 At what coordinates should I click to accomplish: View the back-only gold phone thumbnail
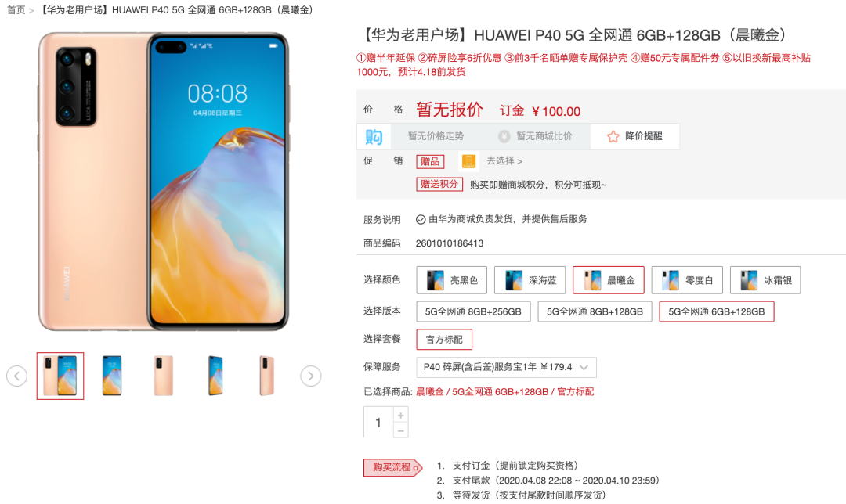point(164,376)
